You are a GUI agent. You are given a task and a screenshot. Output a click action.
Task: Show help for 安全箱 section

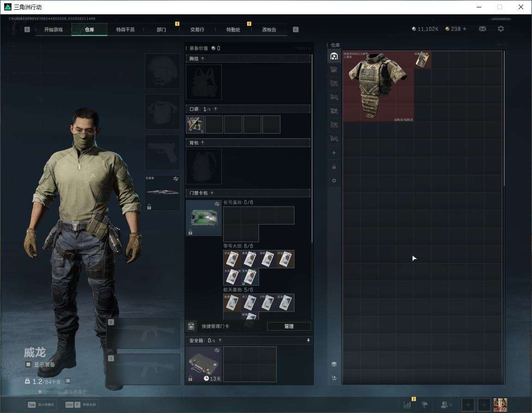(220, 340)
